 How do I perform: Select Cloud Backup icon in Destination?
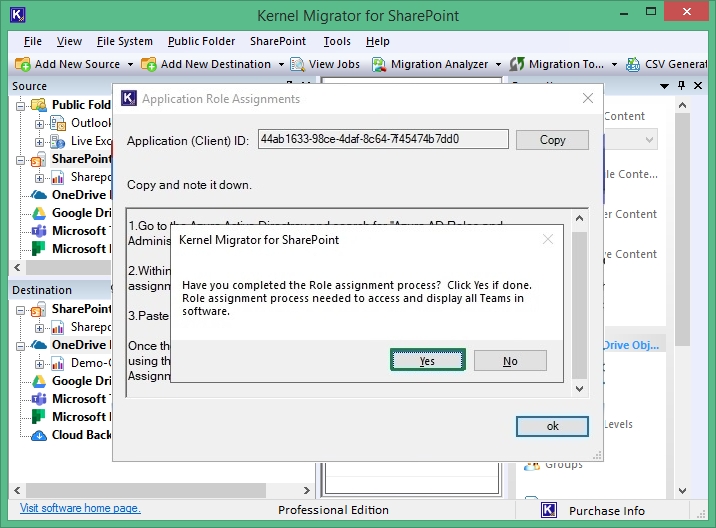pos(39,435)
